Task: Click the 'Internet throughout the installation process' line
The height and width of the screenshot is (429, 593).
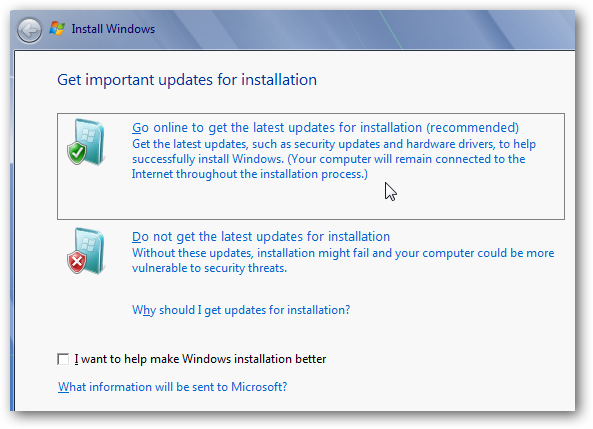Action: tap(250, 174)
